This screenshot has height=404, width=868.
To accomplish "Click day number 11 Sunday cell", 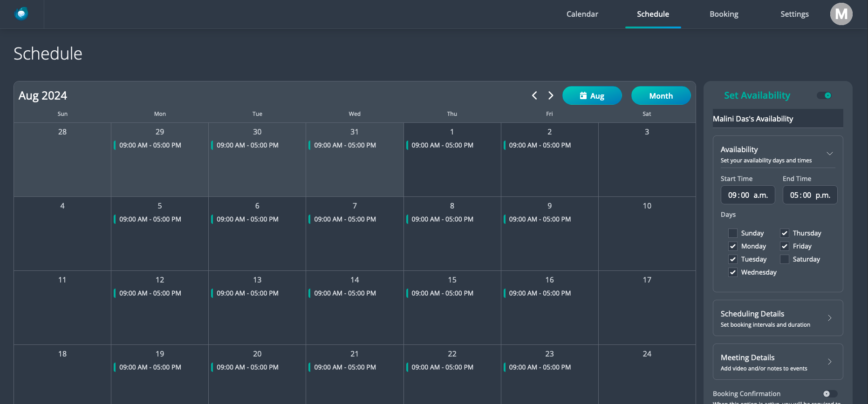I will tap(62, 307).
